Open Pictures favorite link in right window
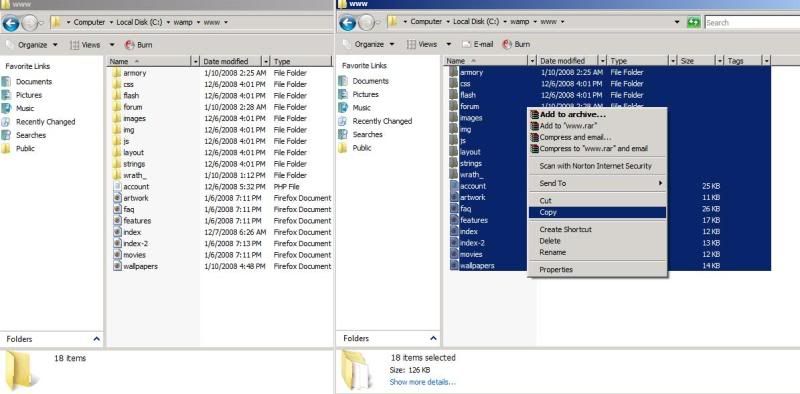The image size is (800, 394). (x=365, y=94)
